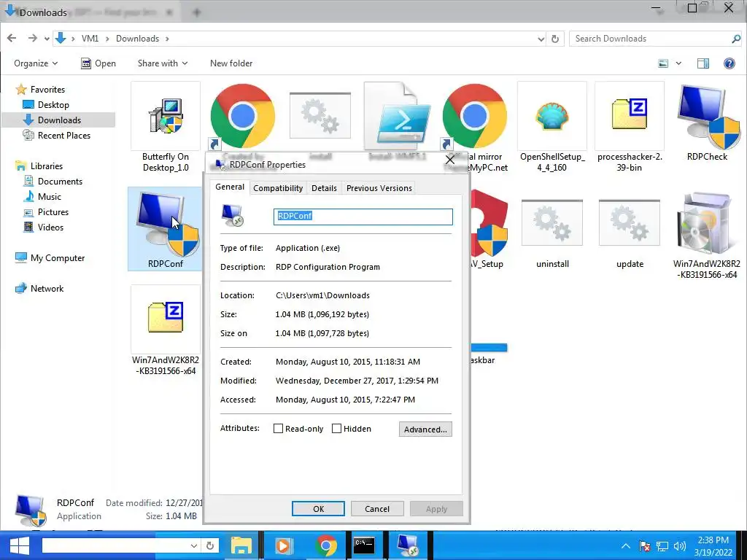Select the Win7AndW2K8R2-KB3191566-x64 installer package icon
The image size is (747, 560).
tap(707, 223)
